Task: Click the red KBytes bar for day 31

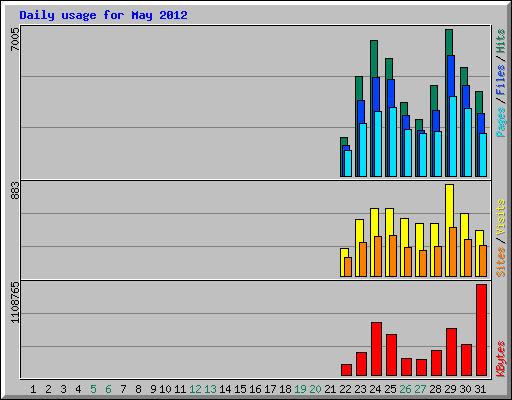Action: [481, 330]
